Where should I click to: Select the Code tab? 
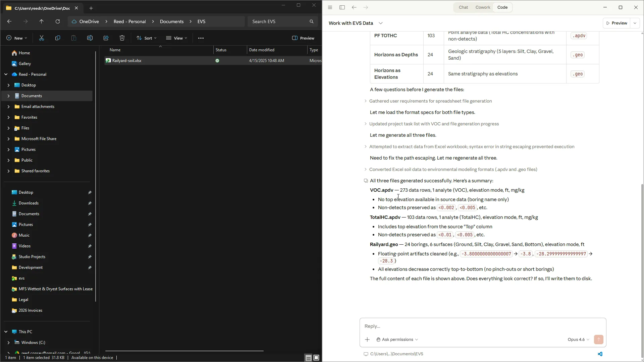pyautogui.click(x=502, y=7)
